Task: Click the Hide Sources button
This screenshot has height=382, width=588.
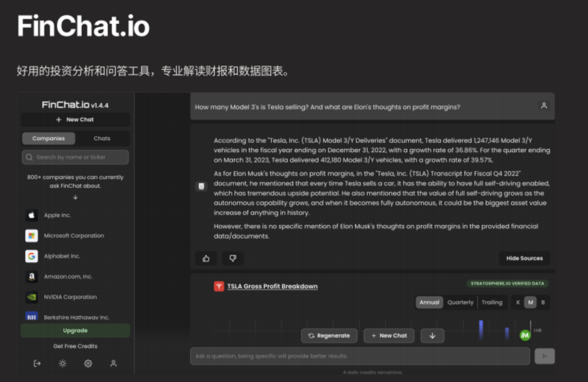Action: (525, 258)
